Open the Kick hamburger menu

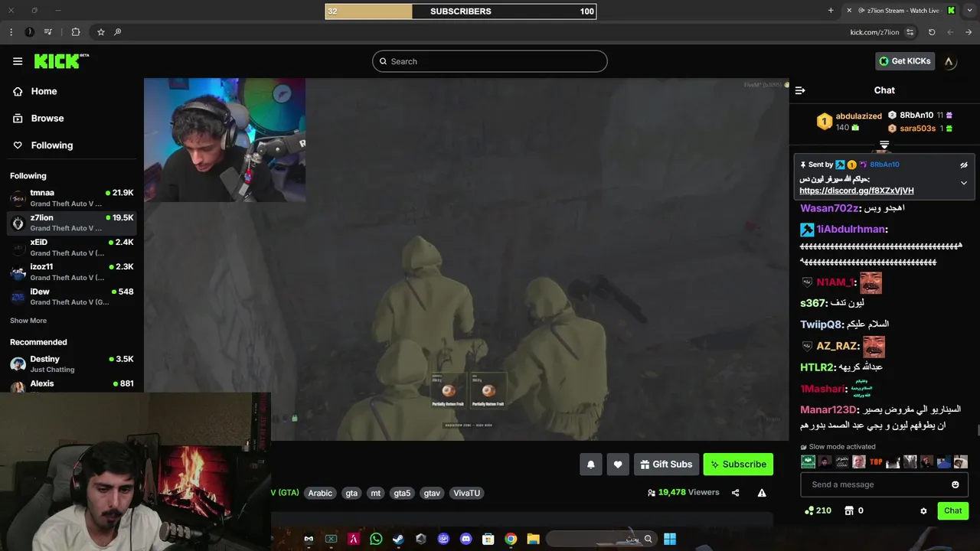[18, 61]
